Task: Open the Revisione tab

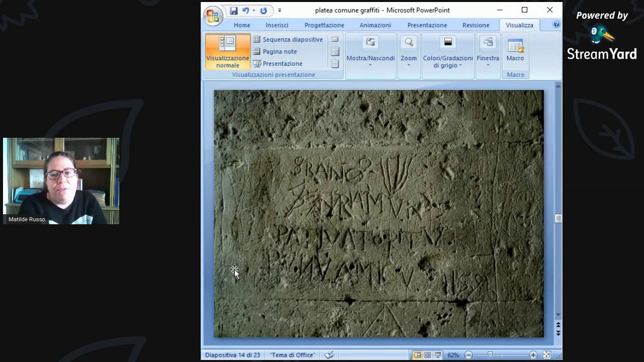Action: coord(476,25)
